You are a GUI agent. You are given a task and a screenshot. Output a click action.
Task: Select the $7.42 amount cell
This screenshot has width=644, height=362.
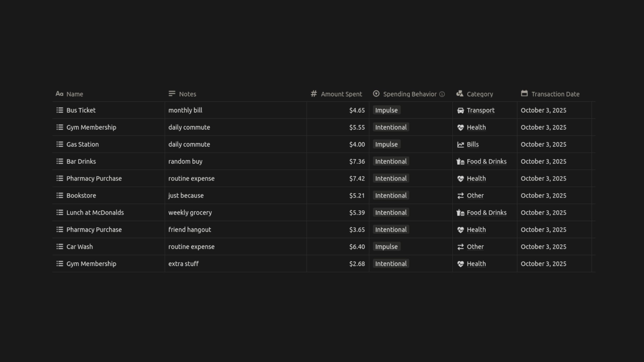[338, 178]
